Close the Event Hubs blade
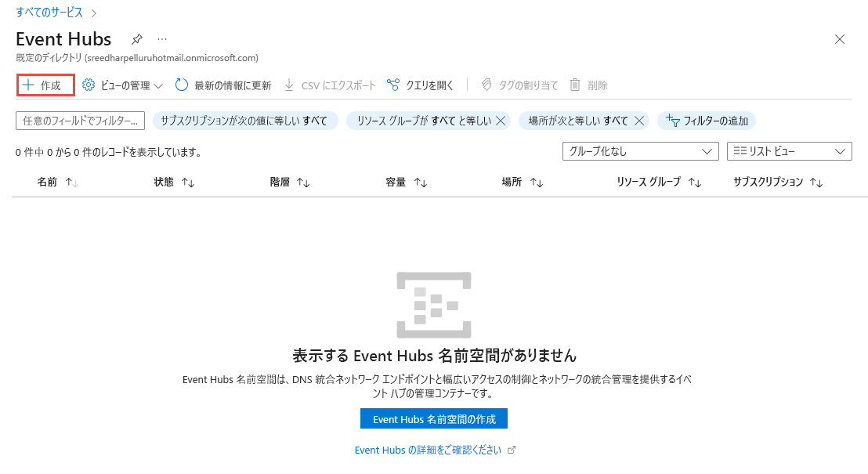The image size is (868, 474). click(839, 39)
